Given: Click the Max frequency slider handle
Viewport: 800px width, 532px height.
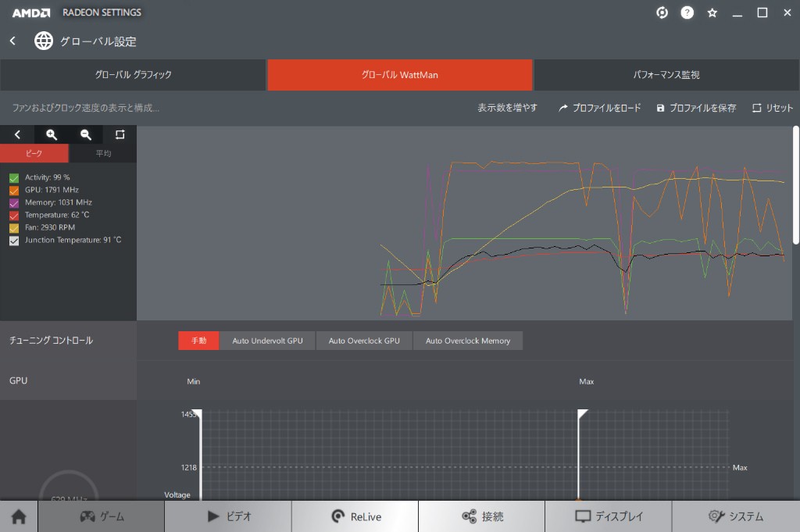Looking at the screenshot, I should click(579, 454).
